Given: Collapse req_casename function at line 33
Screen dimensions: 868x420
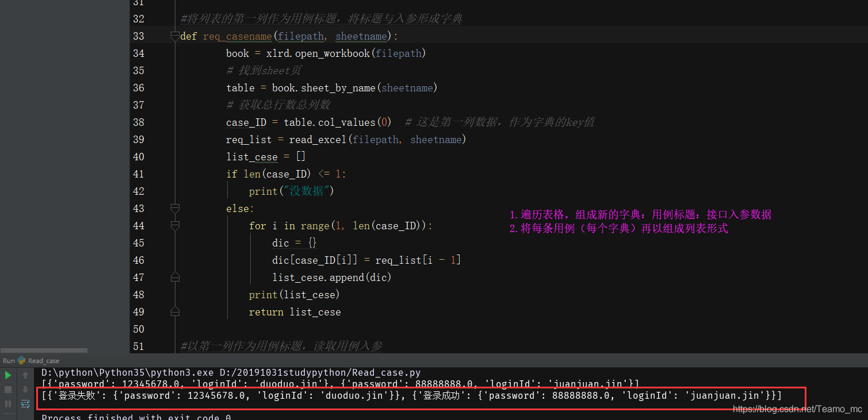Looking at the screenshot, I should (x=175, y=36).
